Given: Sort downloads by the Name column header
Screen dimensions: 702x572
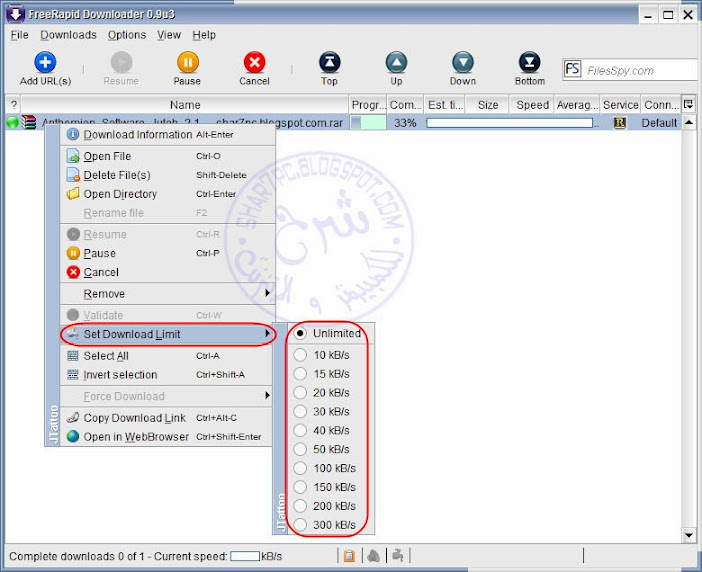Looking at the screenshot, I should [185, 105].
